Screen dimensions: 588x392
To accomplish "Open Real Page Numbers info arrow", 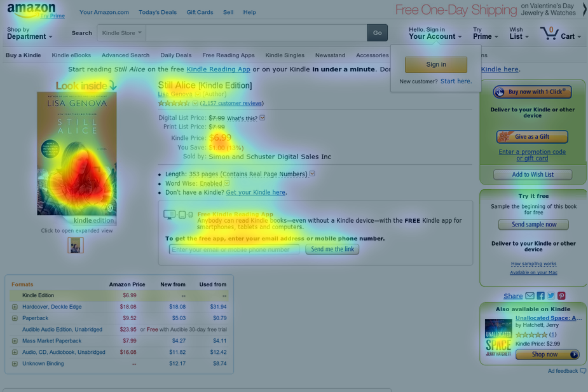I will point(312,174).
